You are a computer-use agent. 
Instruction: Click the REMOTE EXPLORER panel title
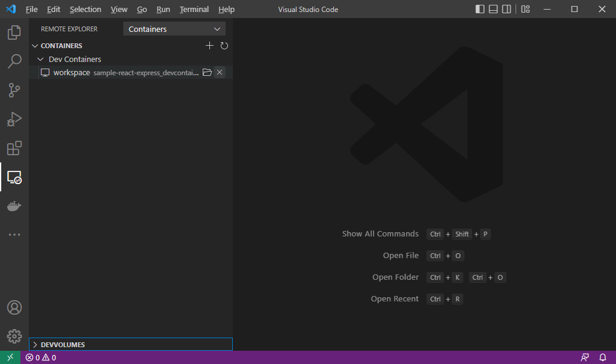click(x=69, y=29)
